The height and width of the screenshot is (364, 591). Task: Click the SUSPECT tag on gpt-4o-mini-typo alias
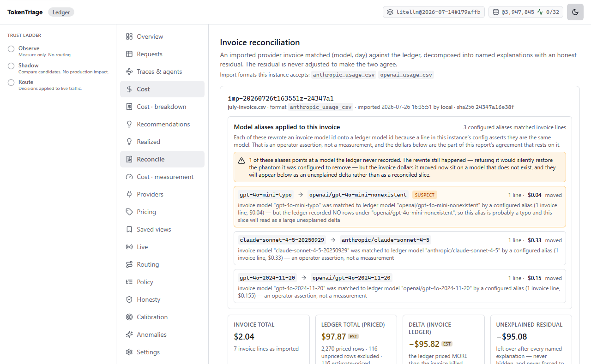[424, 195]
